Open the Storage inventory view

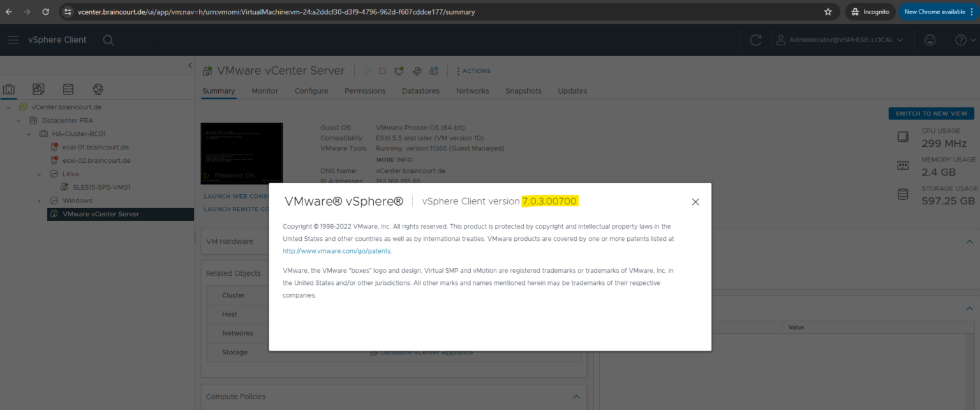(68, 89)
